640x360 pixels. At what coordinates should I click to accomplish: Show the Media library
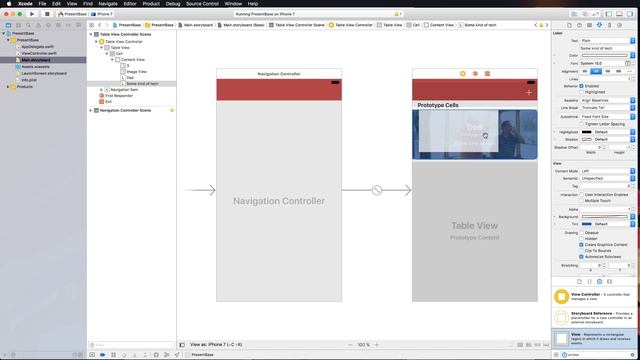tap(609, 281)
